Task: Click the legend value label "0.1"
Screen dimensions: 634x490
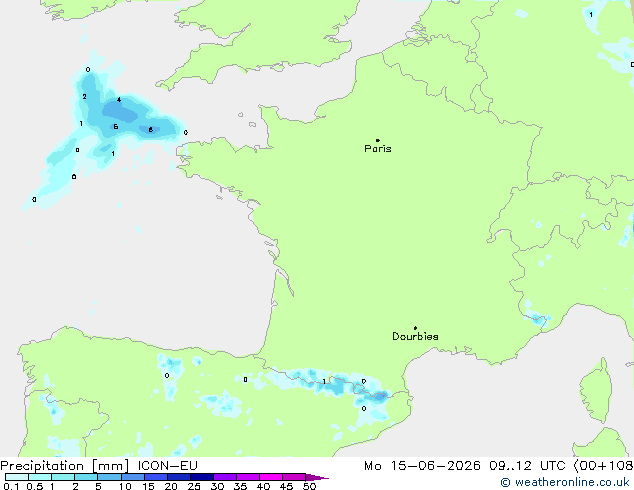Action: coord(11,486)
